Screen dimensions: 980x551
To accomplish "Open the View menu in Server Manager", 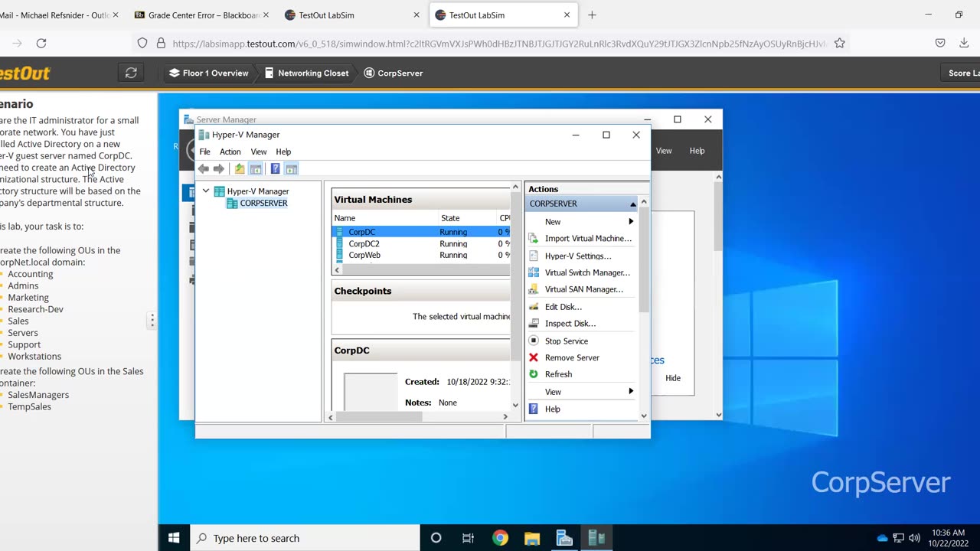I will (x=664, y=151).
